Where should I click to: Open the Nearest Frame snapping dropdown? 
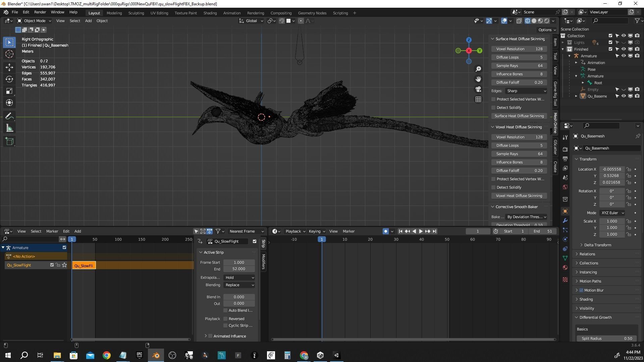pyautogui.click(x=246, y=231)
